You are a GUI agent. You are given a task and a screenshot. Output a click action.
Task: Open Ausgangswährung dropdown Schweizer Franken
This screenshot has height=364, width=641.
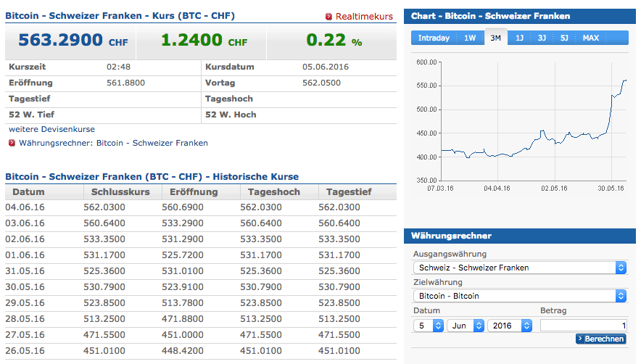520,268
